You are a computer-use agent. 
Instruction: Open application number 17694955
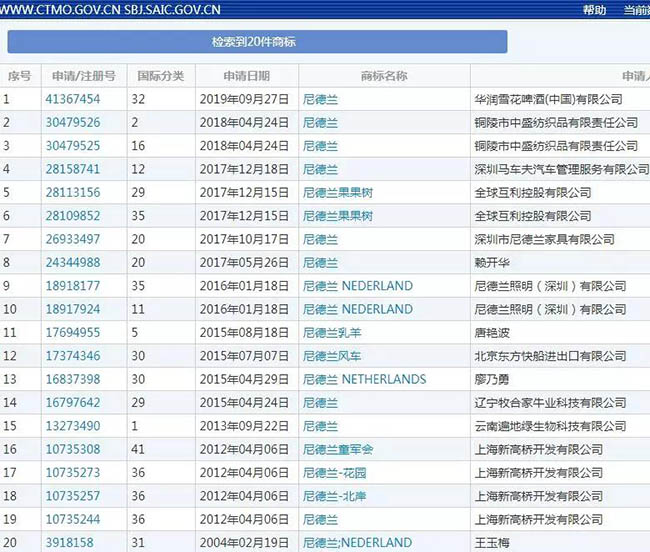pos(73,332)
